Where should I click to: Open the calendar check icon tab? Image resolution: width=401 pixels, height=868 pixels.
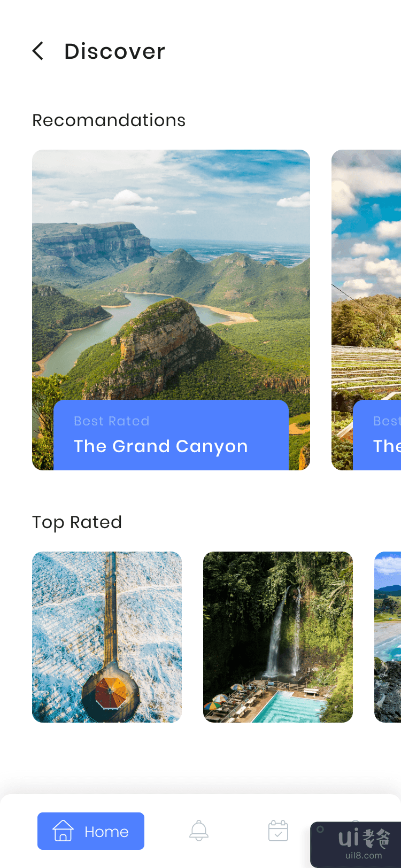coord(278,831)
